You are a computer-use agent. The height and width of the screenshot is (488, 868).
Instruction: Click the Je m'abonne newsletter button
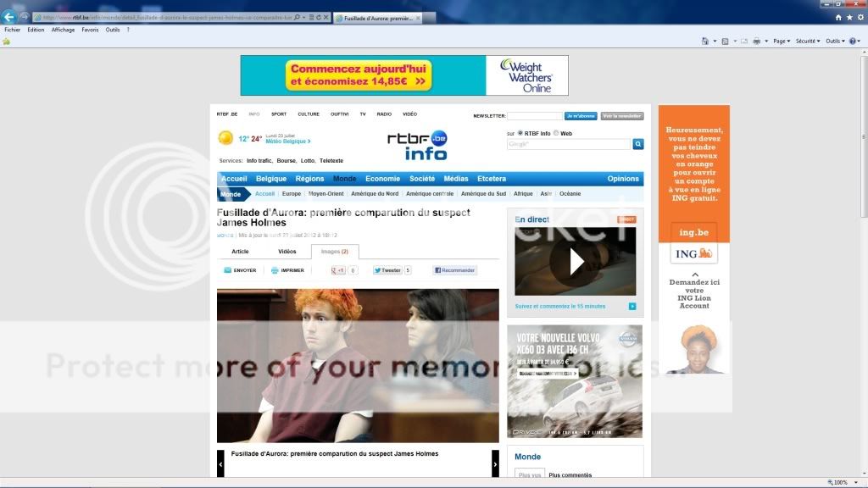coord(581,116)
